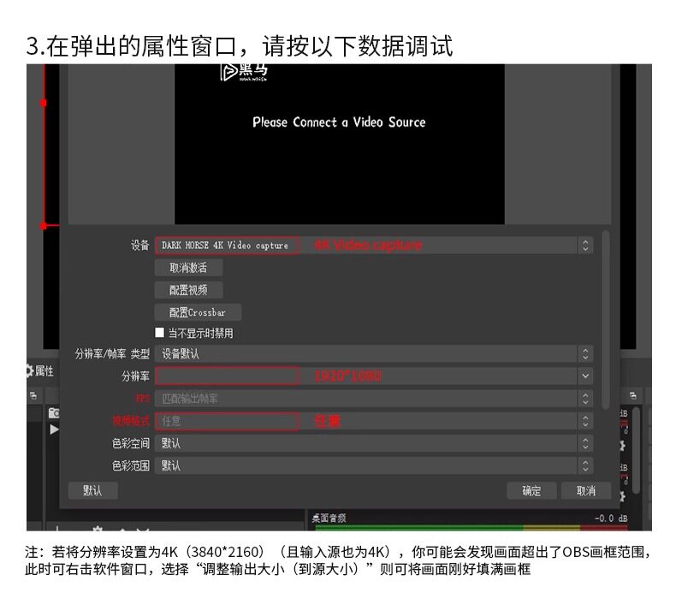Image resolution: width=676 pixels, height=616 pixels.
Task: Click the 色彩空间 field label
Action: (131, 443)
